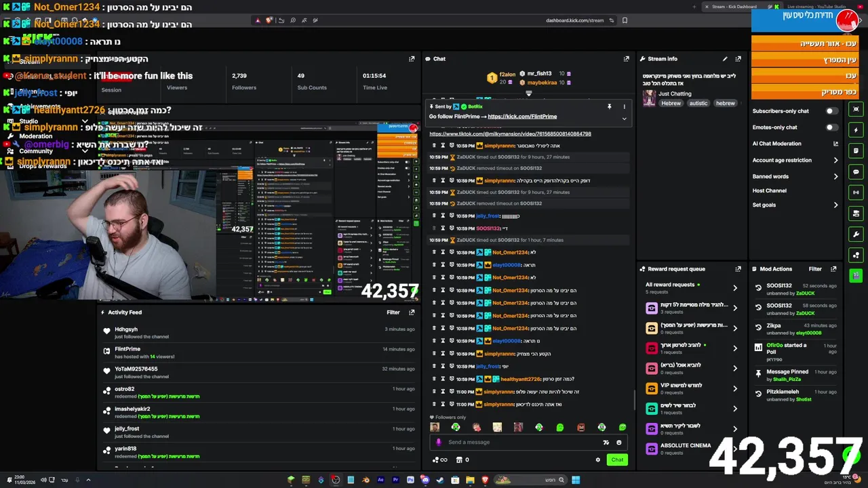The width and height of the screenshot is (868, 488).
Task: Open AI Chat Moderation external link
Action: click(835, 144)
